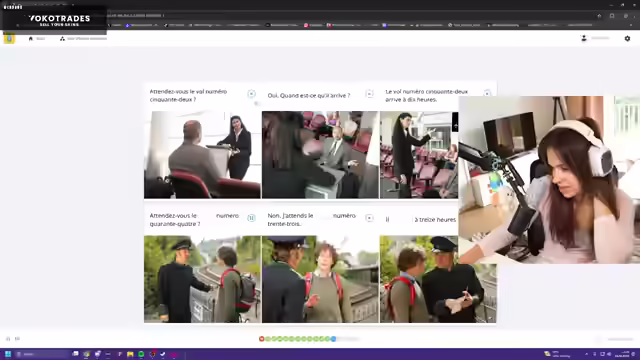
Task: Play audio for 'Oui. Quand est-ce qu'il arrive ?'
Action: 369,94
